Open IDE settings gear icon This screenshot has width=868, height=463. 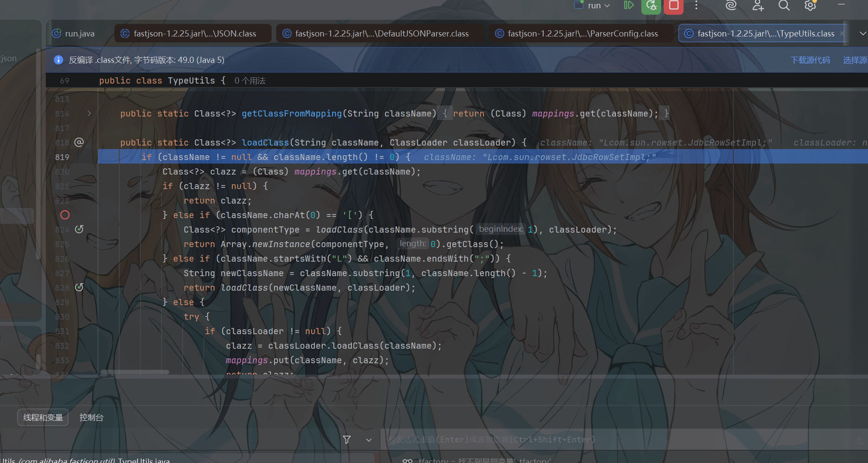point(810,5)
